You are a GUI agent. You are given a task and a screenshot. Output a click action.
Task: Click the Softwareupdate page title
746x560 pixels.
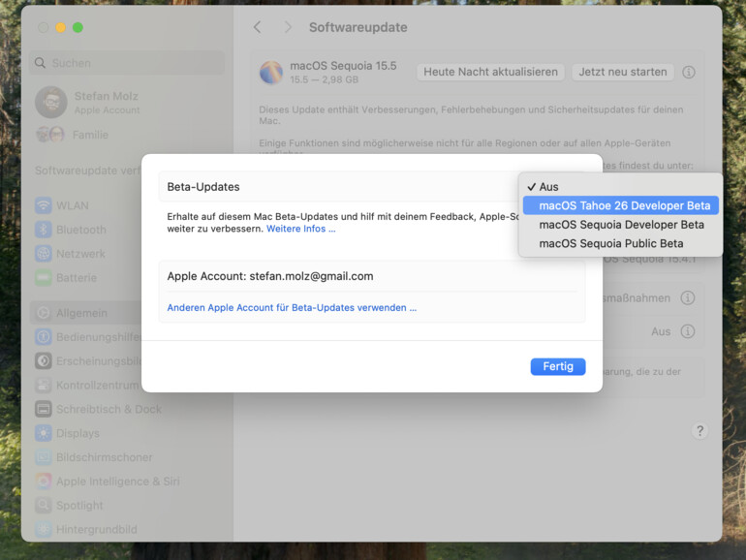(358, 27)
